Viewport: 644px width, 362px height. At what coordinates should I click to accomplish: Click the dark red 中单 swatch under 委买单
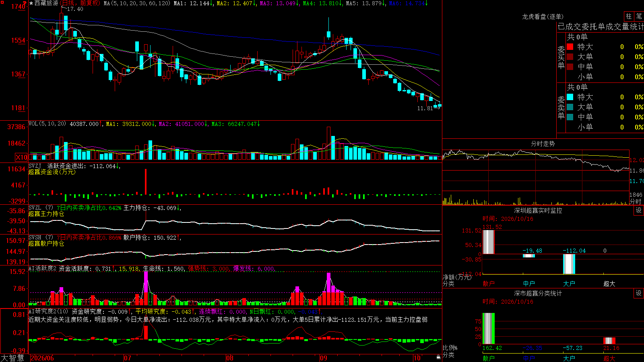(x=570, y=67)
